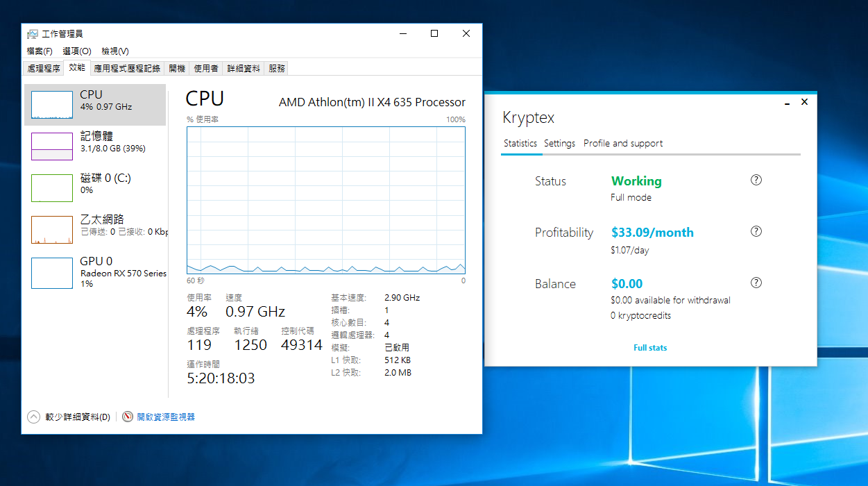The width and height of the screenshot is (868, 486).
Task: Click the $0.00 balance value
Action: 627,284
